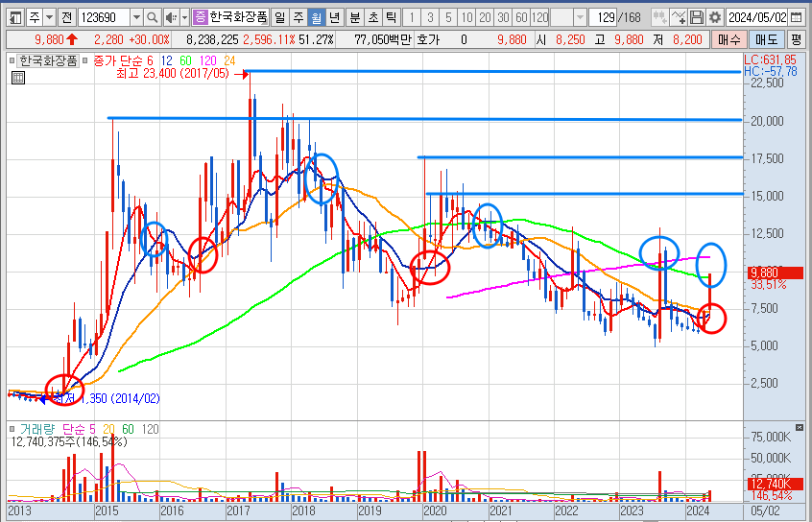Click the 매수 buy button
Screen dimensions: 812x522
[x=729, y=39]
